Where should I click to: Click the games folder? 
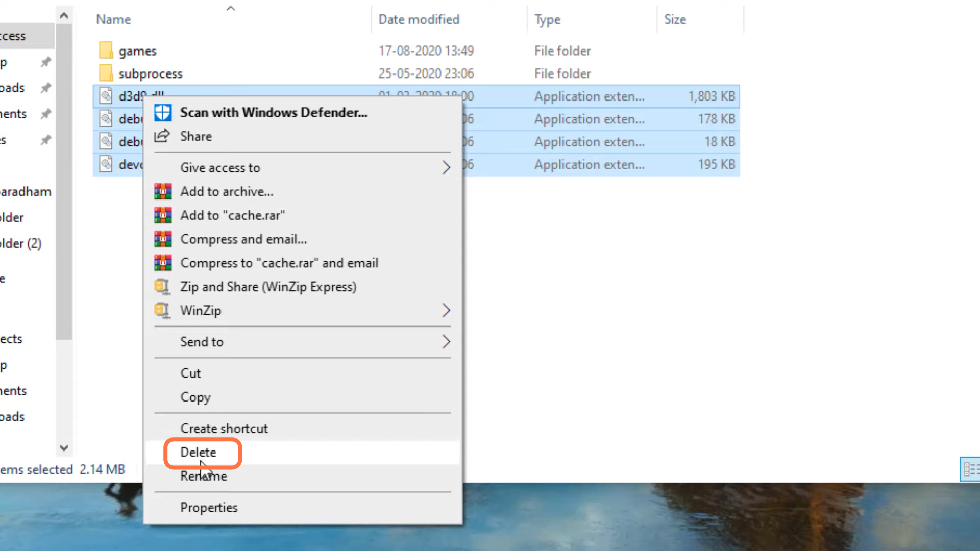point(137,51)
